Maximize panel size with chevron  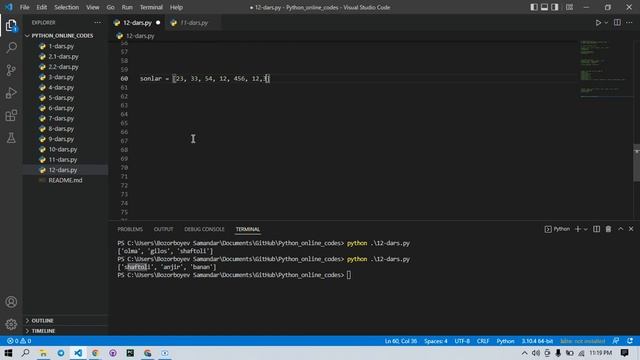click(620, 229)
